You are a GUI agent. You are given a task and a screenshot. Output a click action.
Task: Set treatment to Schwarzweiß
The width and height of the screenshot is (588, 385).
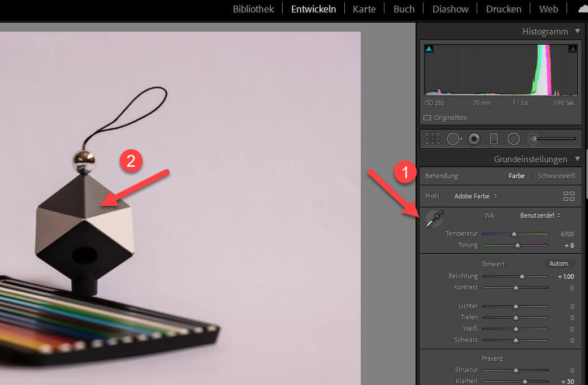tap(556, 176)
